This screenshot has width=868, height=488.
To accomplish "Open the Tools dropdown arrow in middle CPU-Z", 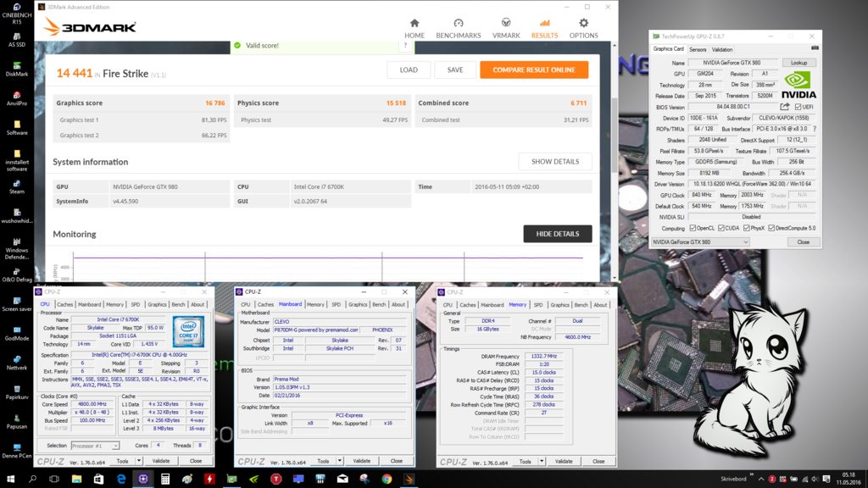I will tap(339, 460).
